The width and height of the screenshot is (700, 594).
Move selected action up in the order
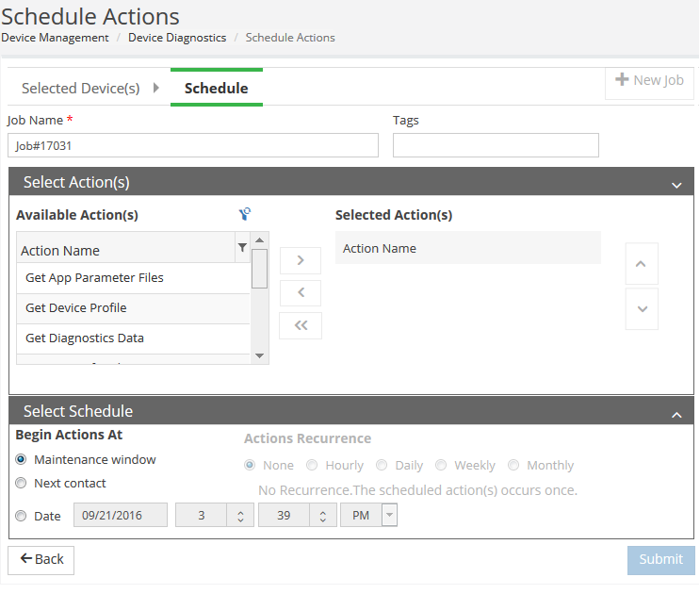pyautogui.click(x=642, y=264)
